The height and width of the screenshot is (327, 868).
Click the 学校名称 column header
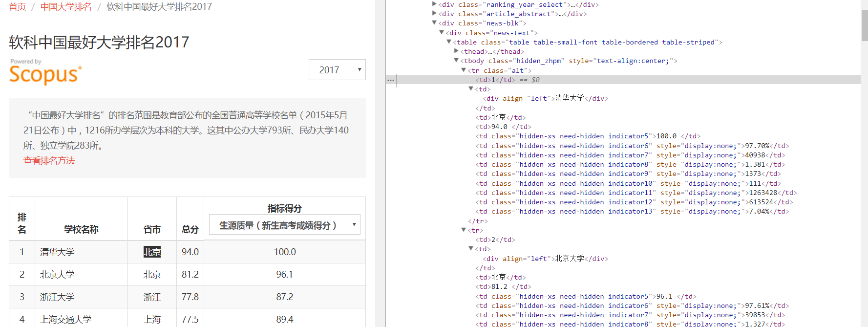[81, 229]
